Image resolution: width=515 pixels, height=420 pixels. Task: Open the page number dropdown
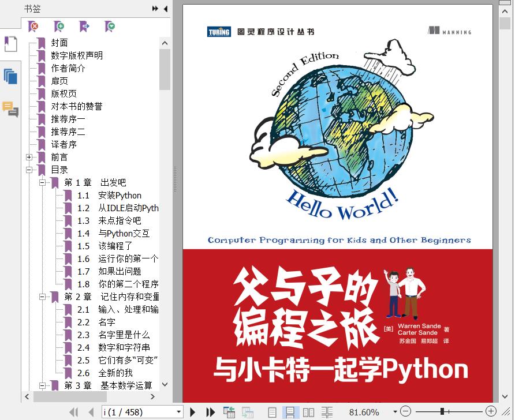pyautogui.click(x=178, y=412)
